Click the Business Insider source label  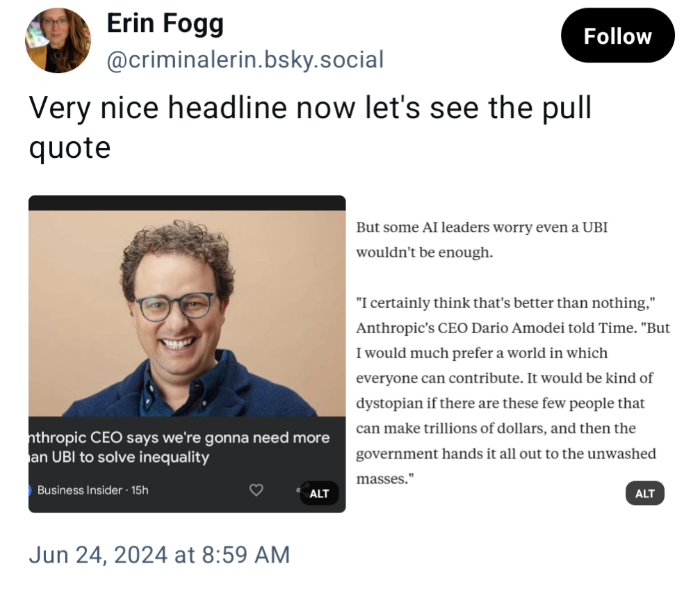(80, 490)
